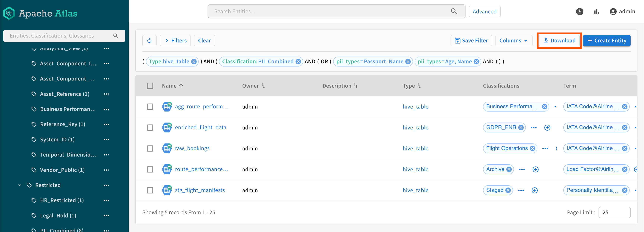644x232 pixels.
Task: Toggle the select-all header checkbox
Action: (x=150, y=86)
